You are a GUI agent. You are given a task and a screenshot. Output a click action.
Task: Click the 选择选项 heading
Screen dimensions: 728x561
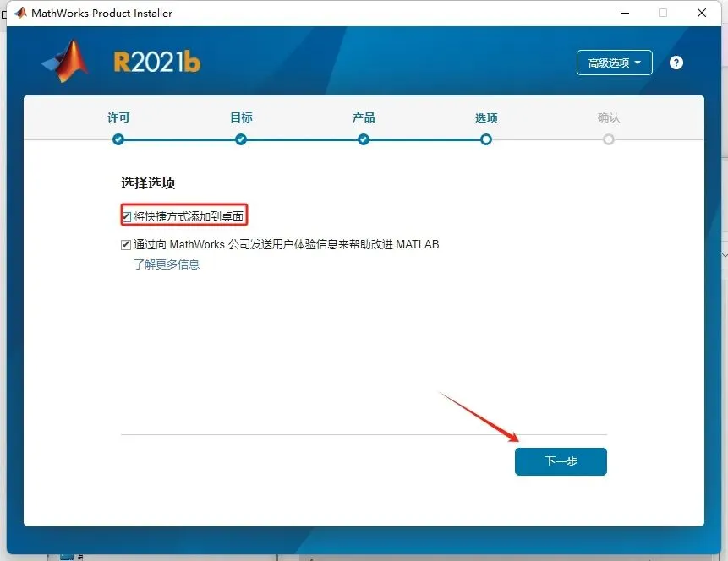[148, 182]
